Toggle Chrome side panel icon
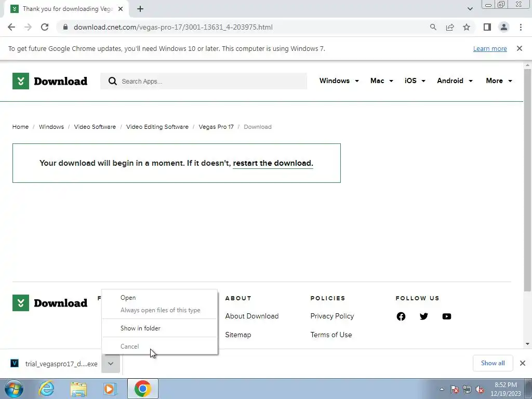This screenshot has height=399, width=532. click(x=487, y=27)
